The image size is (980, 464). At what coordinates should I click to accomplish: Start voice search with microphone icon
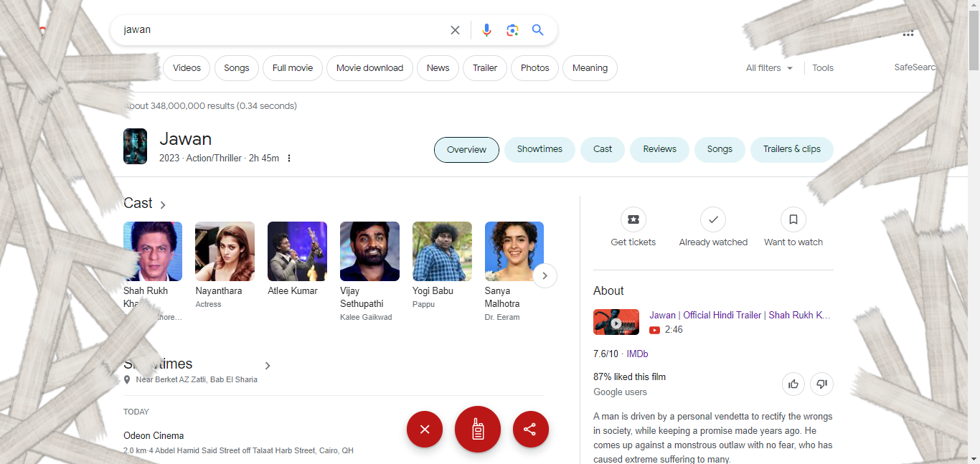[x=486, y=30]
